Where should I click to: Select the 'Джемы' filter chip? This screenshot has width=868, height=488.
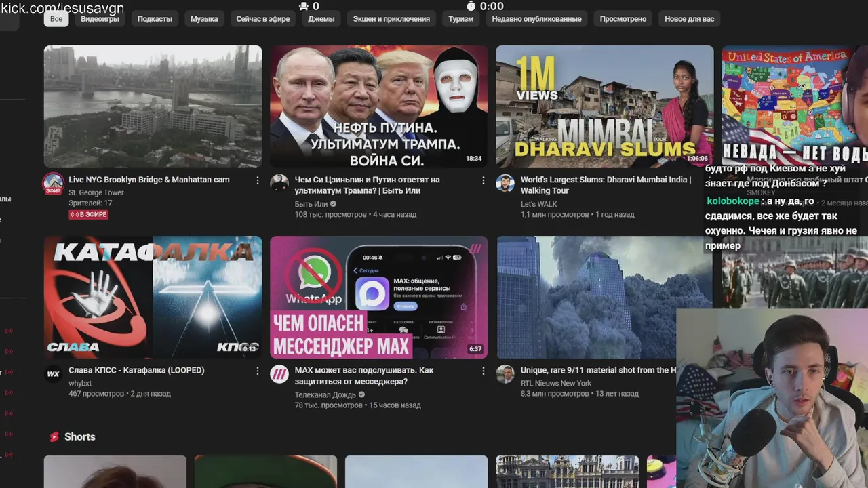click(321, 19)
